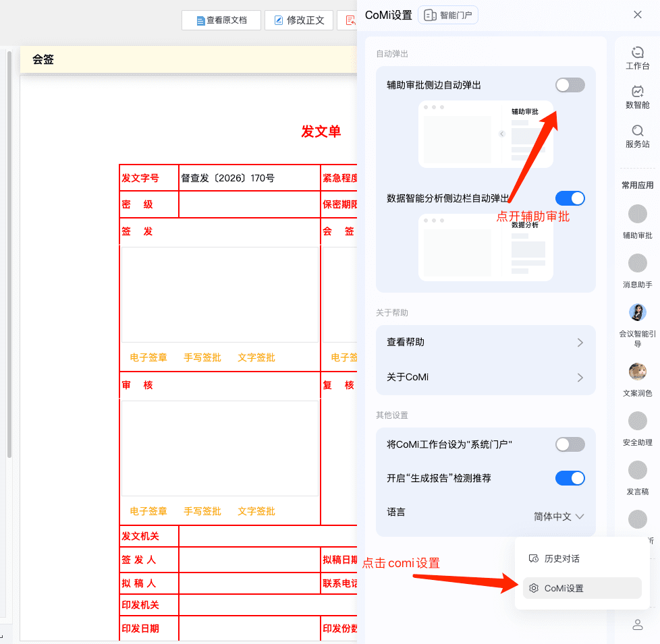Click 文字签批 under 签发
The width and height of the screenshot is (660, 644).
[256, 357]
